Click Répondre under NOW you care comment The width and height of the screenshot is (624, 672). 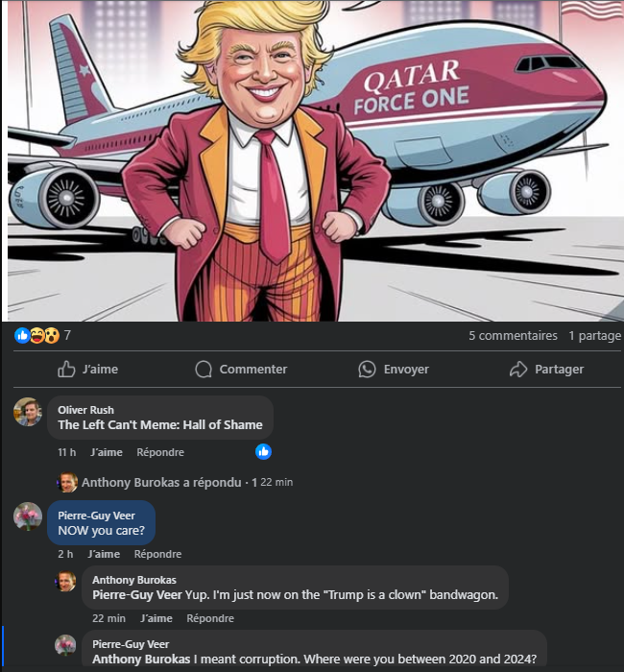click(157, 554)
